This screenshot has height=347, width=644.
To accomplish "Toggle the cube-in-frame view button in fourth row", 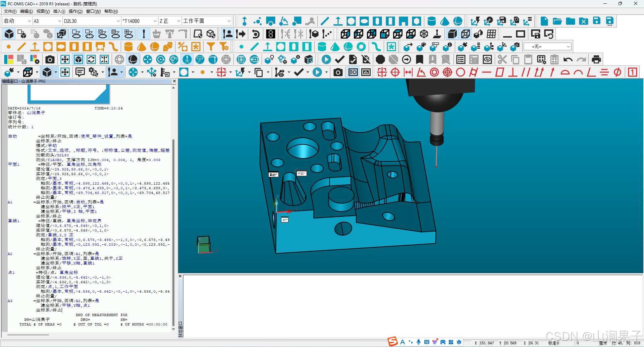I will 78,60.
